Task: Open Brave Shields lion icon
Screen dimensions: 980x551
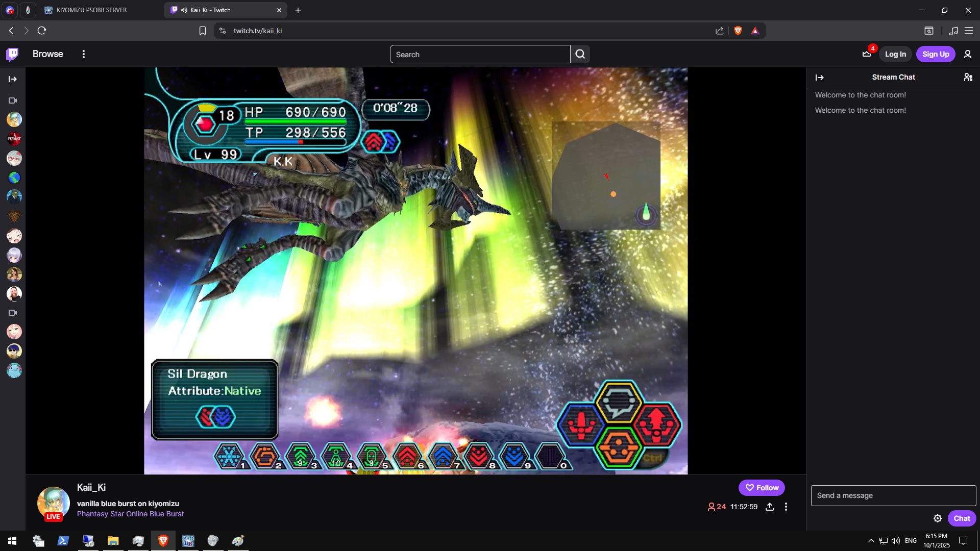Action: [738, 31]
